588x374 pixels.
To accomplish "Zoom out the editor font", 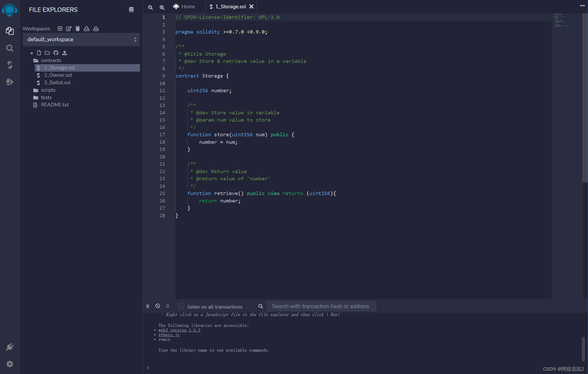I will (150, 7).
